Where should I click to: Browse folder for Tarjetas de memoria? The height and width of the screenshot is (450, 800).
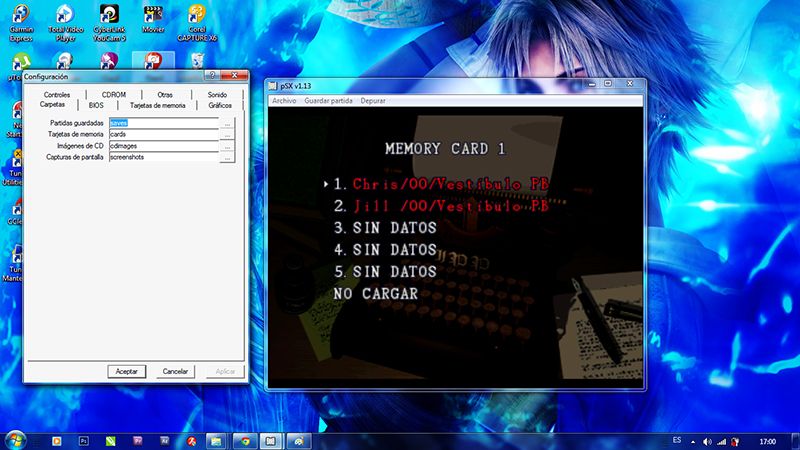point(227,135)
